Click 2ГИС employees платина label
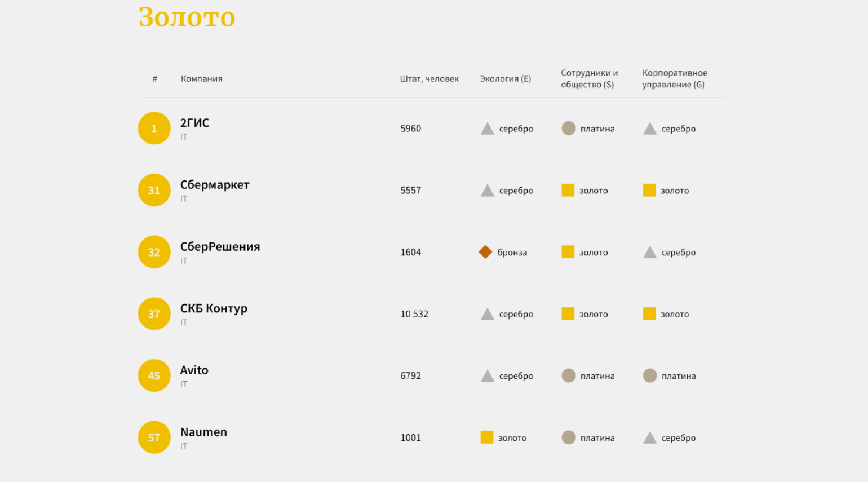The height and width of the screenshot is (482, 868). pyautogui.click(x=597, y=129)
